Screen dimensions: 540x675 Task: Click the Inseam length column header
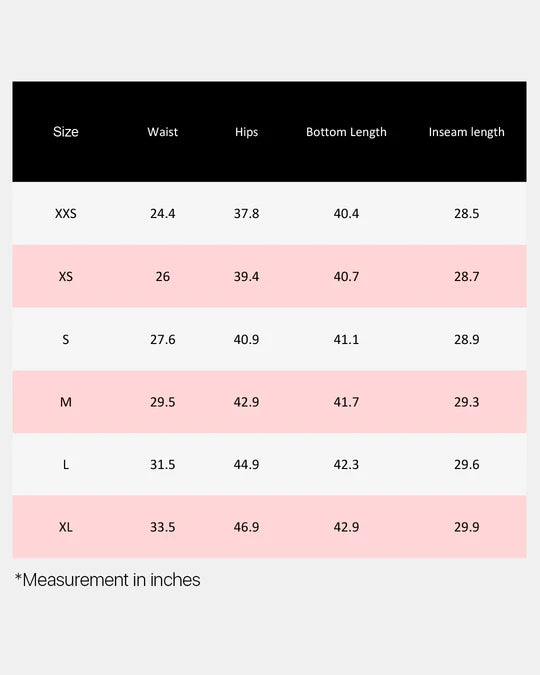pyautogui.click(x=466, y=132)
